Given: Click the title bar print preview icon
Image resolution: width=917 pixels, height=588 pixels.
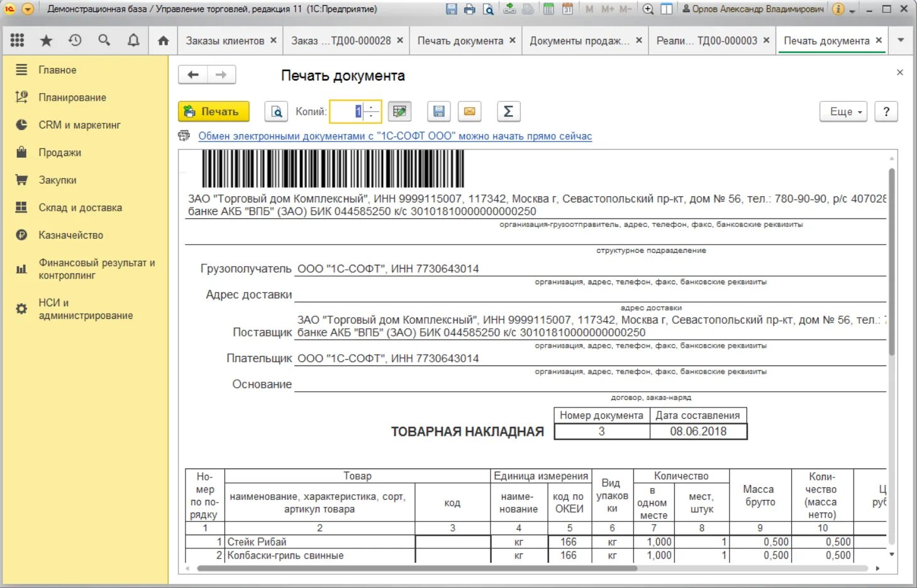Looking at the screenshot, I should tap(488, 9).
